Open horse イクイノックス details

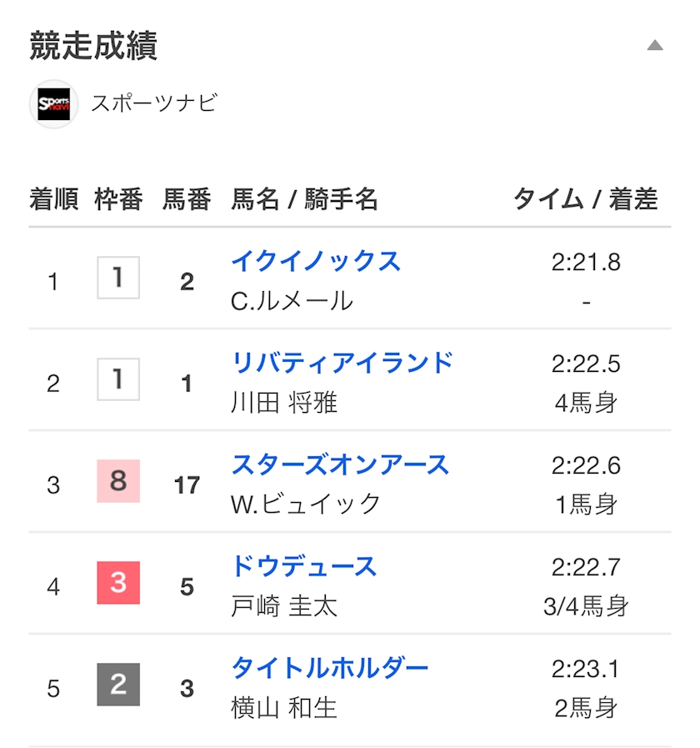point(316,261)
